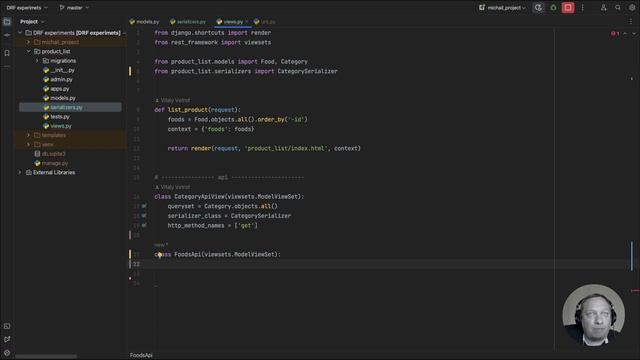Click CategorySerializer in import line
Screen dimensions: 640x360
tap(307, 71)
